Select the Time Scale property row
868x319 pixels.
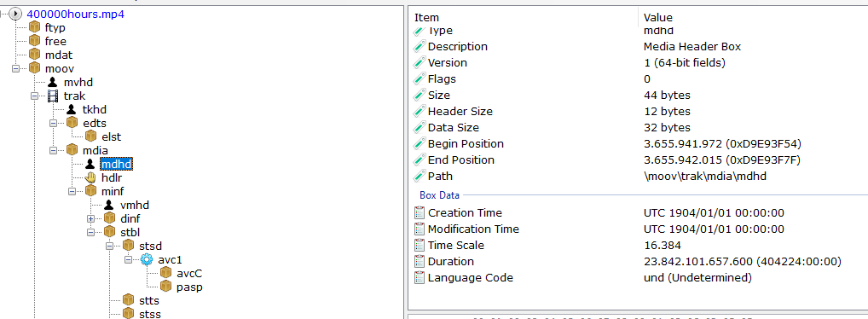click(639, 245)
